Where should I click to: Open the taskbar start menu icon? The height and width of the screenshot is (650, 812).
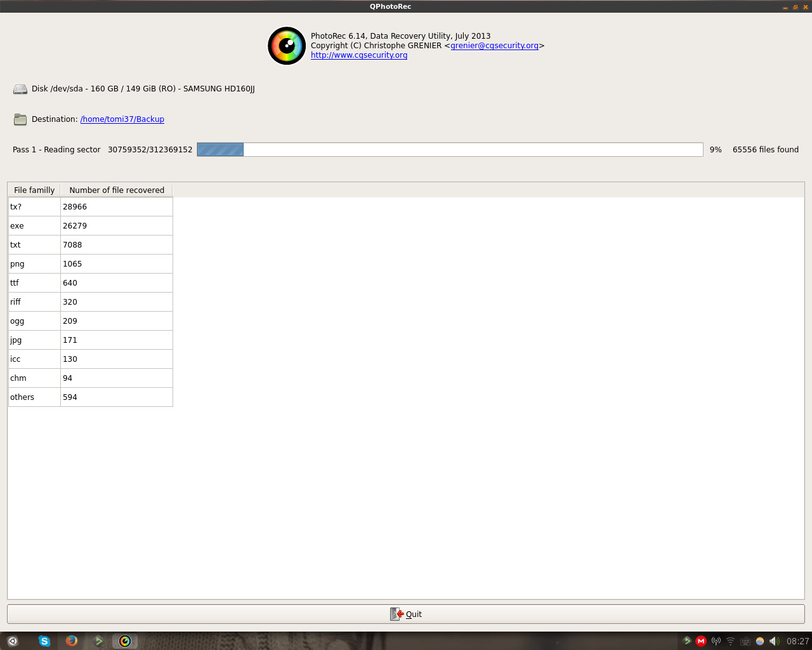[12, 641]
